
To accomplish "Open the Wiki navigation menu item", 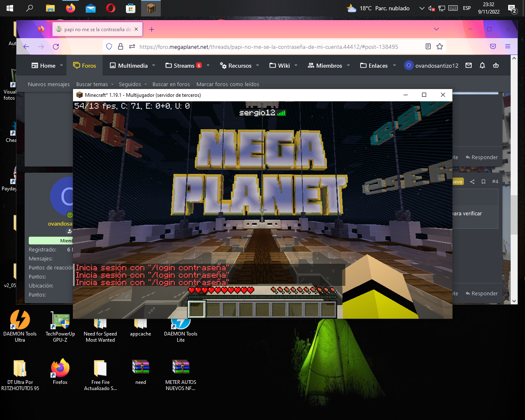I will pyautogui.click(x=280, y=66).
